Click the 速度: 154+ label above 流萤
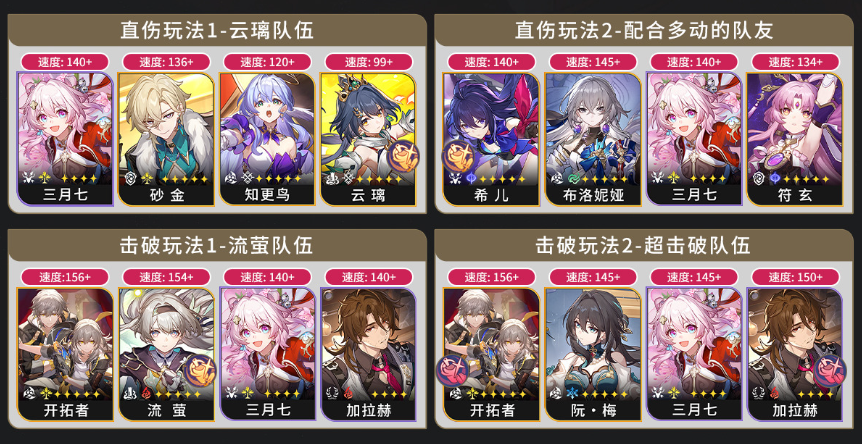Viewport: 862px width, 444px height. tap(166, 276)
